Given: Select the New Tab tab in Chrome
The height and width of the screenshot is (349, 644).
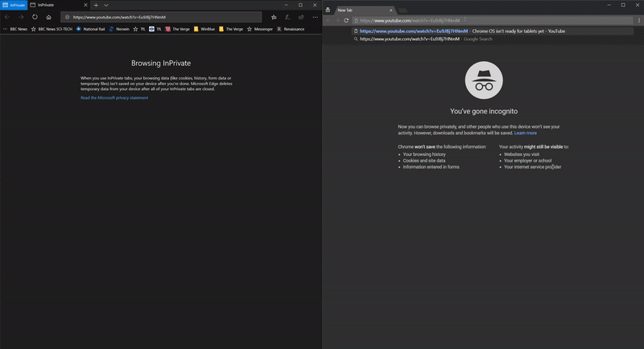Looking at the screenshot, I should [x=364, y=10].
